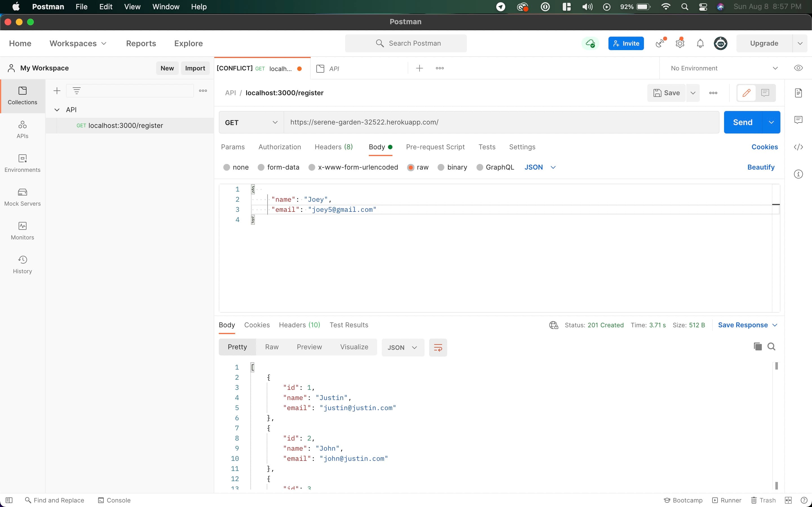The width and height of the screenshot is (812, 507).
Task: Open notifications bell icon
Action: (700, 43)
